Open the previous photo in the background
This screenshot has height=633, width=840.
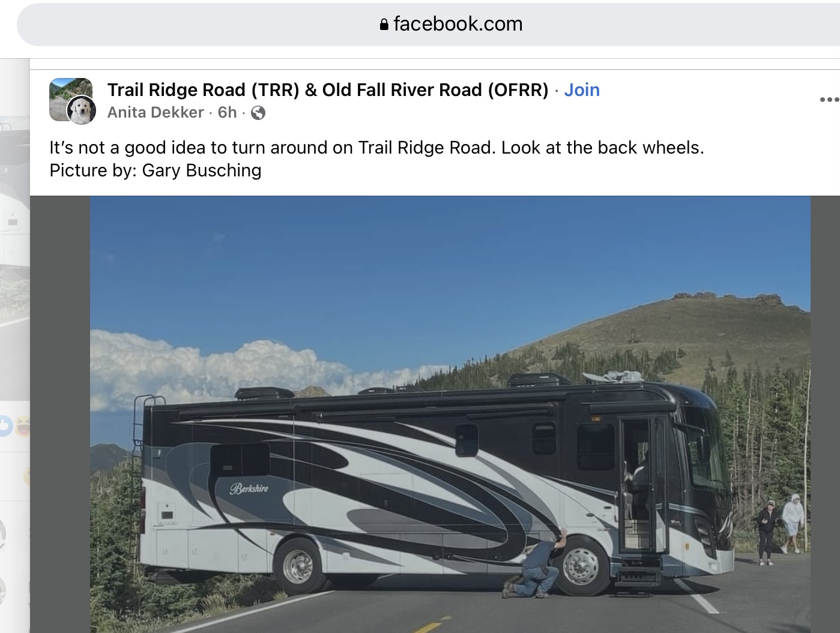click(x=15, y=240)
